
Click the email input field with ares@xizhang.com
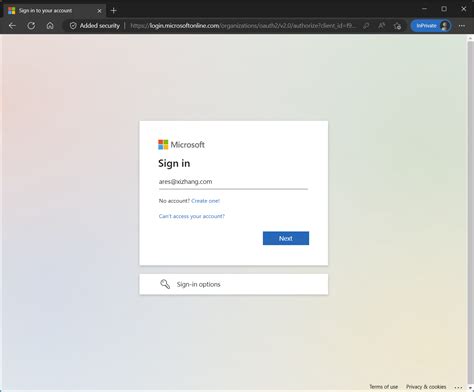pyautogui.click(x=233, y=182)
